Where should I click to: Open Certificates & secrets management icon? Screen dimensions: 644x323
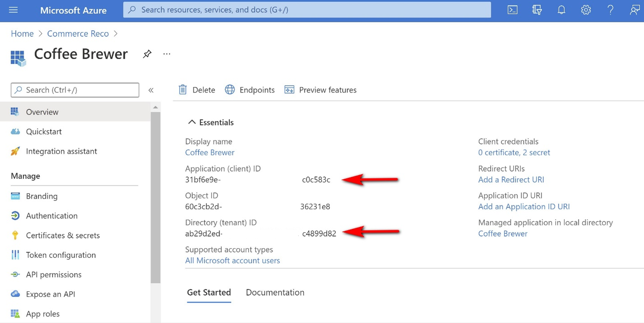tap(14, 235)
